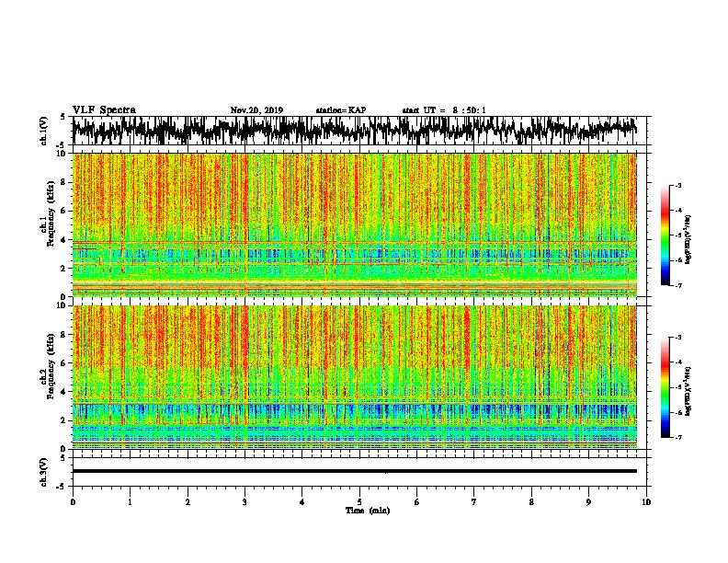728x563 pixels.
Task: Click the ch.1(V) waveform axis label
Action: [x=43, y=131]
